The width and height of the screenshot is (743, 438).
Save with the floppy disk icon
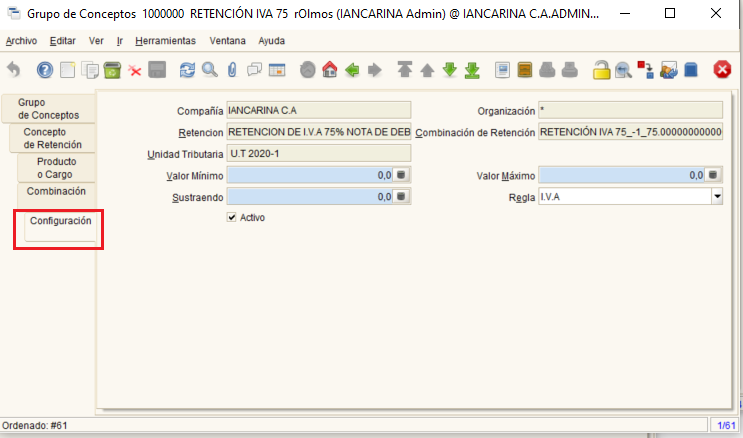coord(157,70)
